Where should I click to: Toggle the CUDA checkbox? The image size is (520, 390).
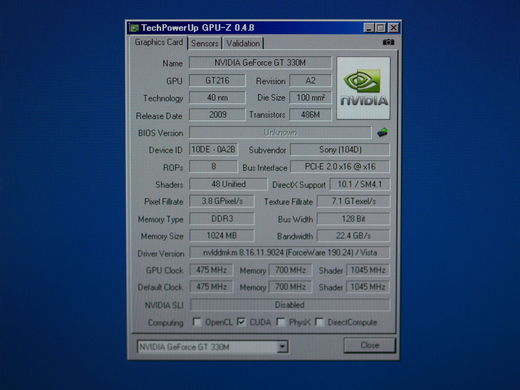click(241, 322)
